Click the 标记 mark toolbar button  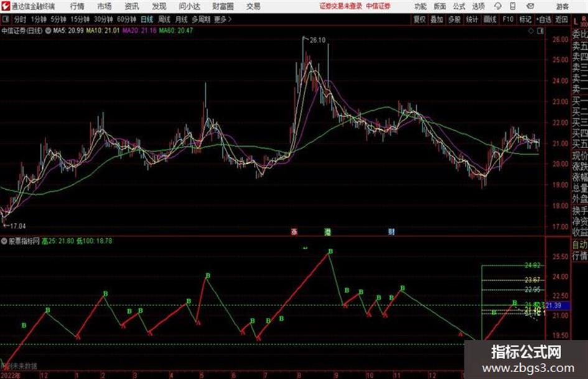525,19
